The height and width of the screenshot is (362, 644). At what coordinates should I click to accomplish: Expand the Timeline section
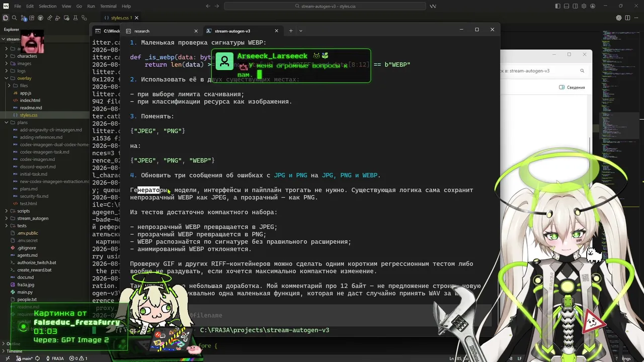14,351
